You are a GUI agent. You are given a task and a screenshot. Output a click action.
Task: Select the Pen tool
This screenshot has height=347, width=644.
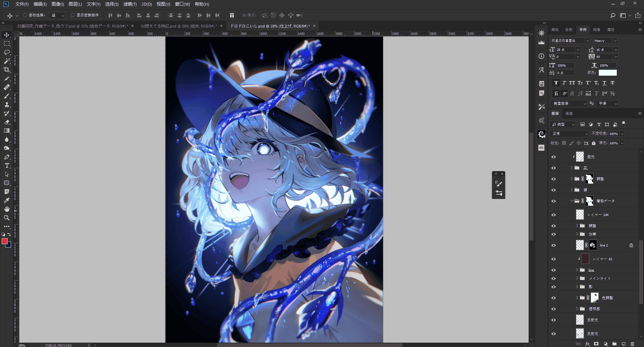coord(7,157)
